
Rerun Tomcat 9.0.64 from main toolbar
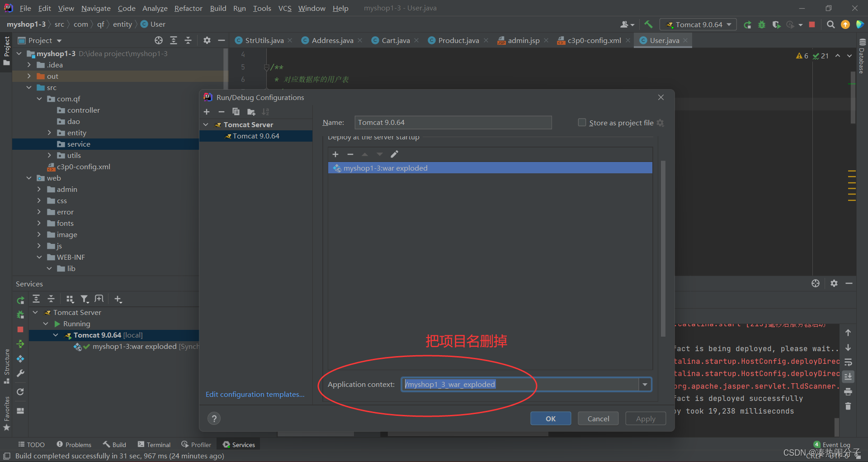(747, 24)
